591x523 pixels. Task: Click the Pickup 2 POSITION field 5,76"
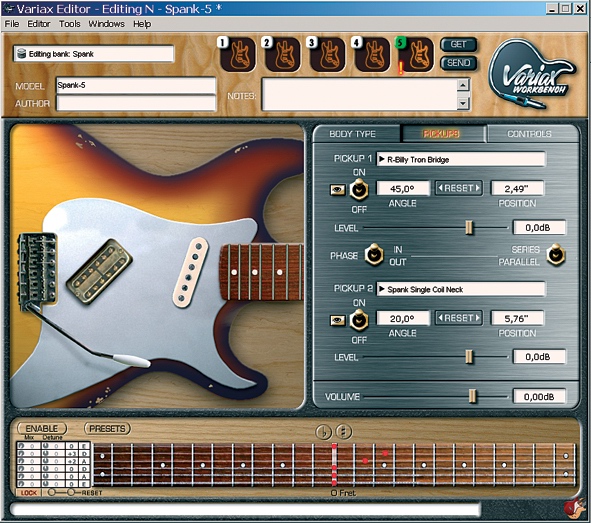517,318
